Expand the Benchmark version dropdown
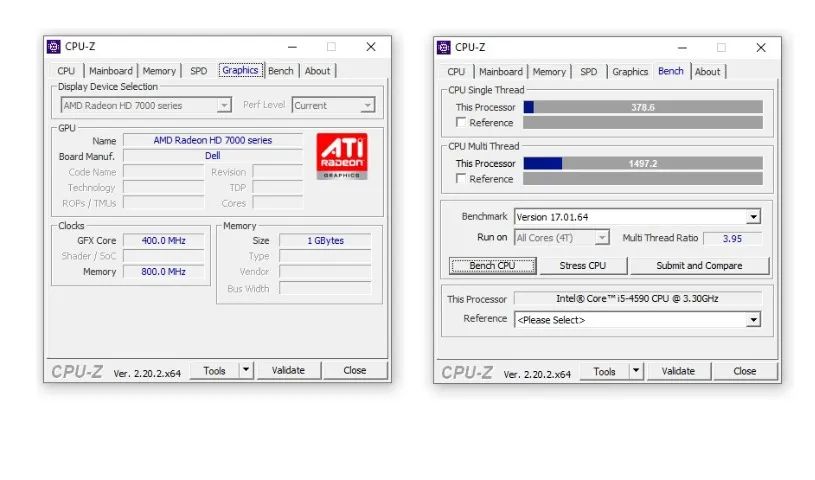Viewport: 815px width, 480px height. (753, 217)
